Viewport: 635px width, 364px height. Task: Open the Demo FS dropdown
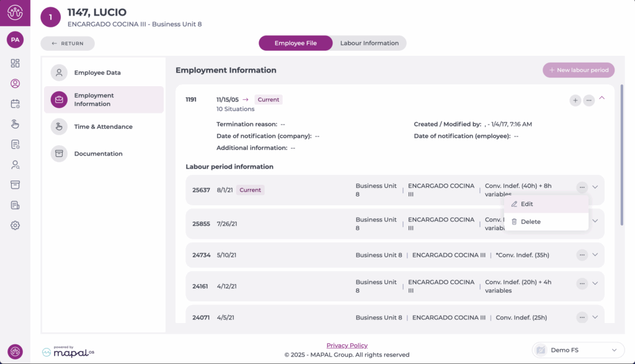(x=578, y=350)
